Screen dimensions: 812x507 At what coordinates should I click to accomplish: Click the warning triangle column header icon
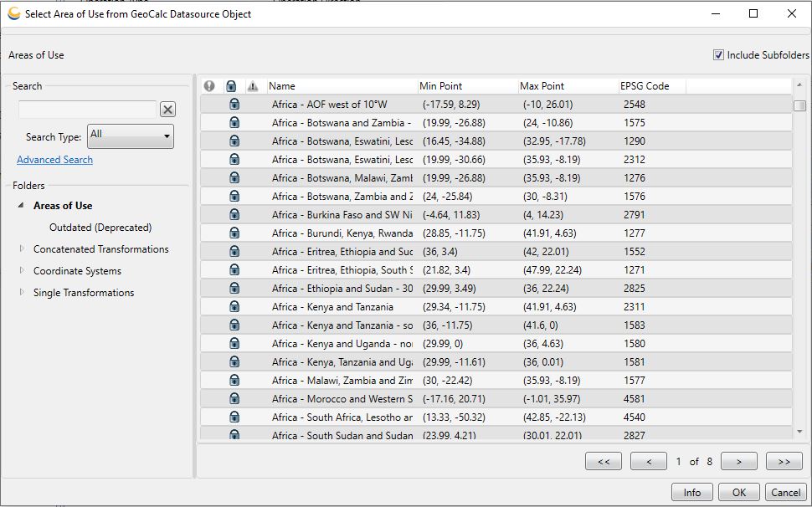tap(253, 86)
